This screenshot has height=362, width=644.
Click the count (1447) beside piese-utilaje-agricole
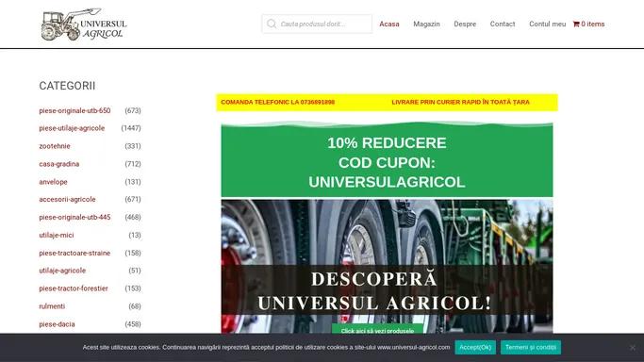(131, 128)
